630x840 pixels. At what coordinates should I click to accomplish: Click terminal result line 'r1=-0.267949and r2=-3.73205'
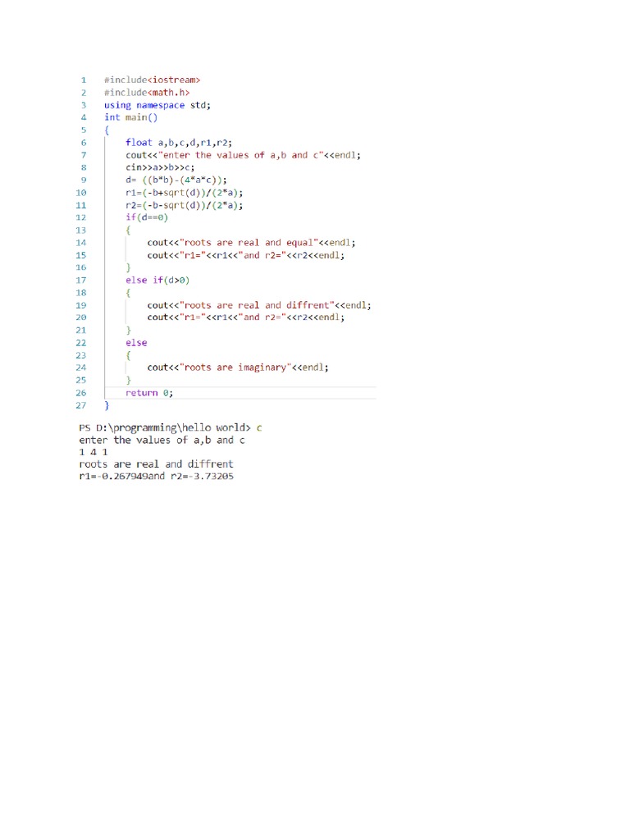click(157, 477)
